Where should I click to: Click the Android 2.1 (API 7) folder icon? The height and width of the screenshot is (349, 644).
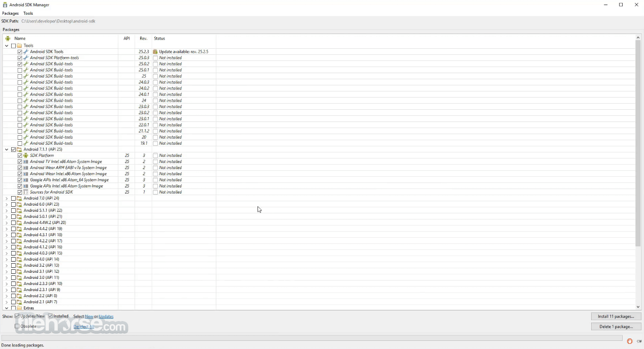point(20,302)
